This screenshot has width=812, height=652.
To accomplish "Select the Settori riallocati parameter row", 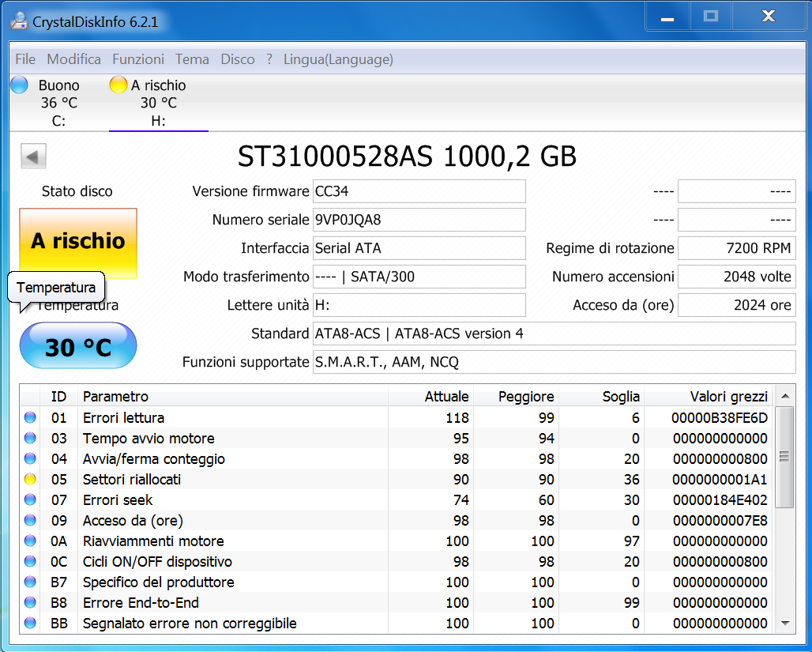I will point(397,480).
